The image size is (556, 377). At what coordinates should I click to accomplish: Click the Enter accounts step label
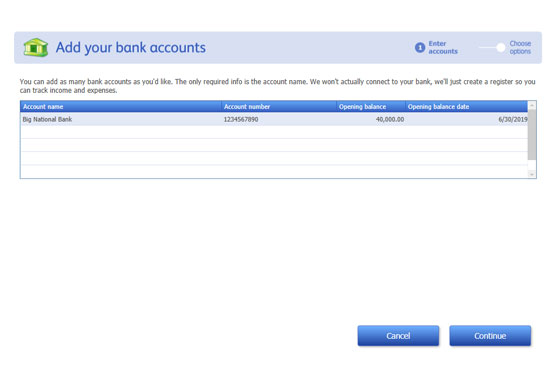coord(443,48)
